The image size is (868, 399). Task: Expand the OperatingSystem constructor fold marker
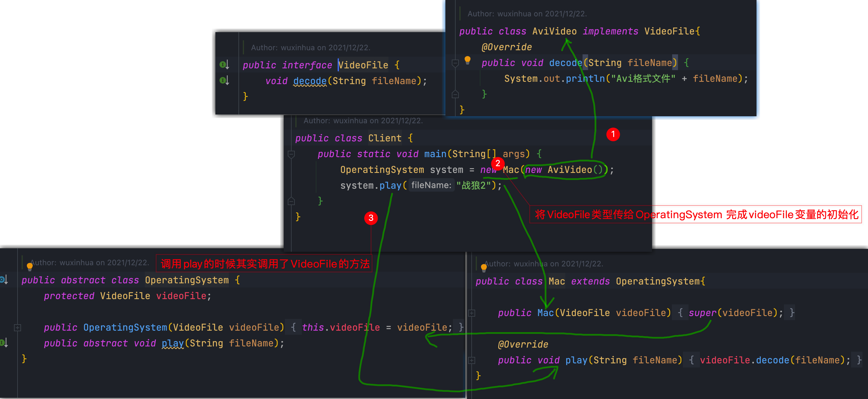point(18,327)
